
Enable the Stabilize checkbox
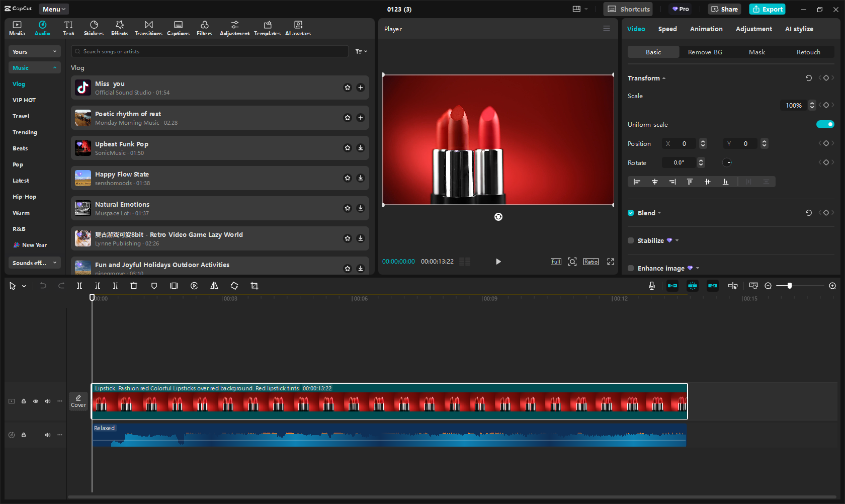pos(631,240)
